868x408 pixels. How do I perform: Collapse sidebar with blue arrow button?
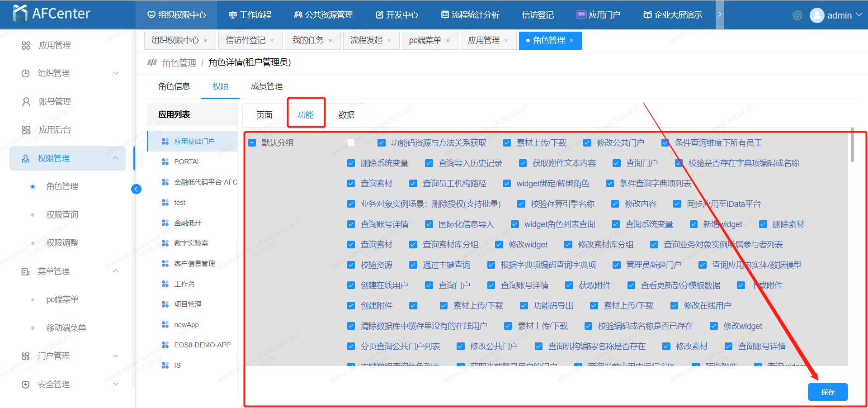(136, 189)
